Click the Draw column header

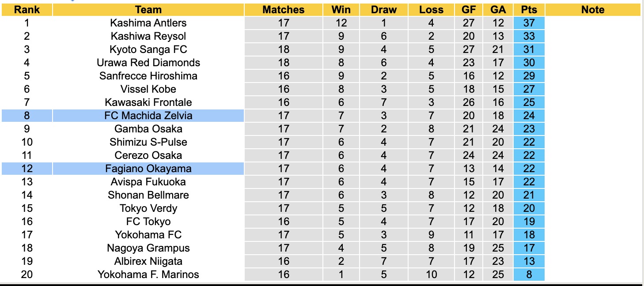384,10
